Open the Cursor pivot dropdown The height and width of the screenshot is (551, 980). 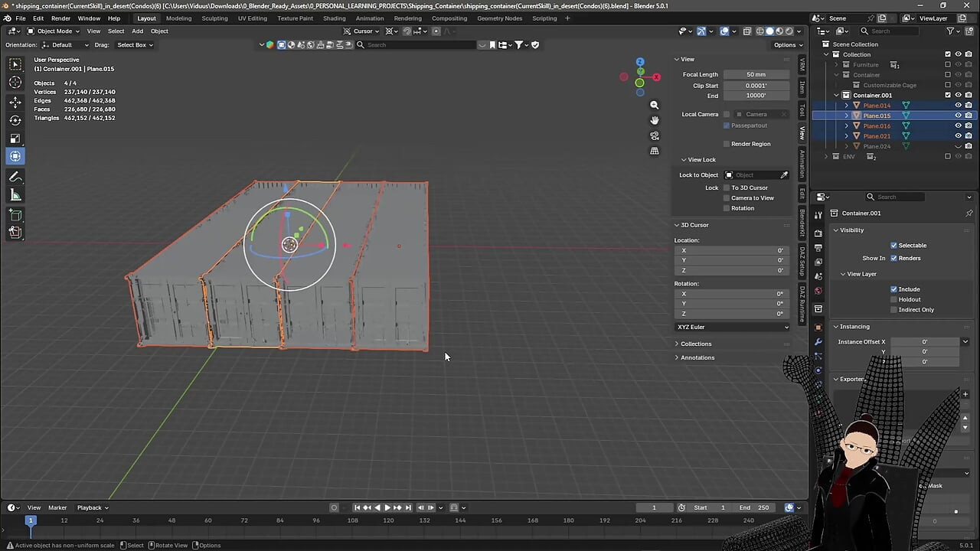(x=361, y=31)
